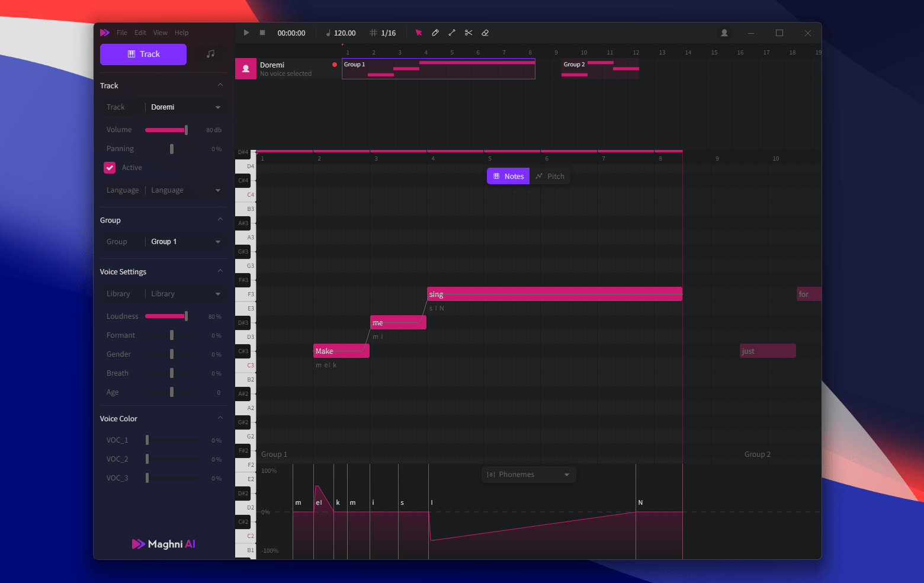Click the Group 2 label in piano roll
The width and height of the screenshot is (924, 583).
coord(758,454)
